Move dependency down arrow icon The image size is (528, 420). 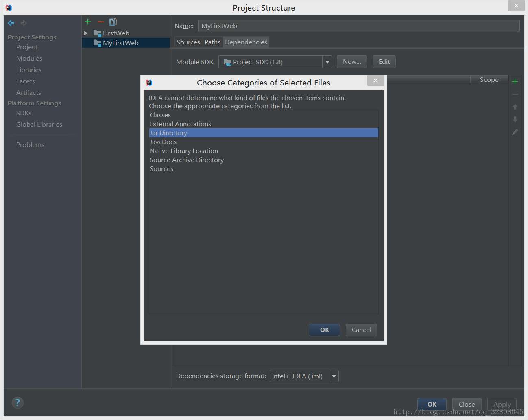click(515, 119)
